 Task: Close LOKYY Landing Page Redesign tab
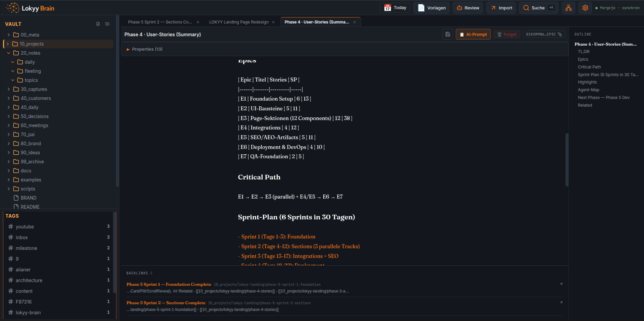(x=273, y=22)
